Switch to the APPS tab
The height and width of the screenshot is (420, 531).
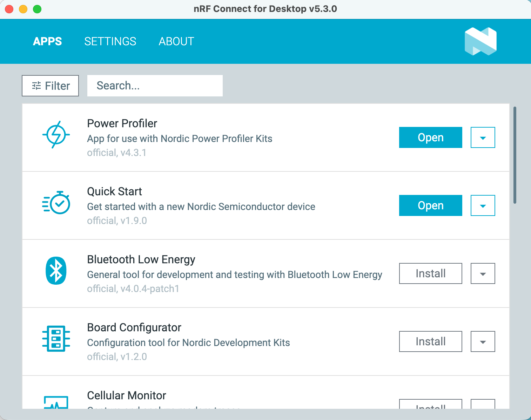pos(47,41)
